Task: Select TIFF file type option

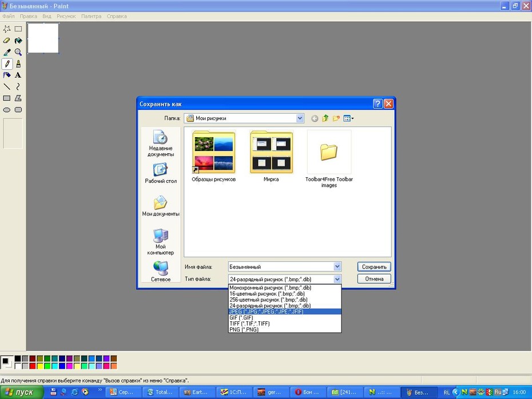Action: pos(285,324)
